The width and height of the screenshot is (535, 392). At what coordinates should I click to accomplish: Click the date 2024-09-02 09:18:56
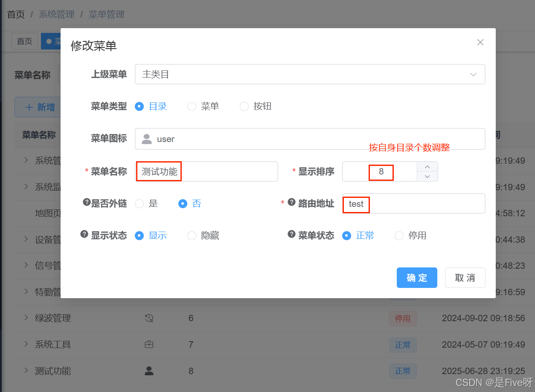coord(483,318)
